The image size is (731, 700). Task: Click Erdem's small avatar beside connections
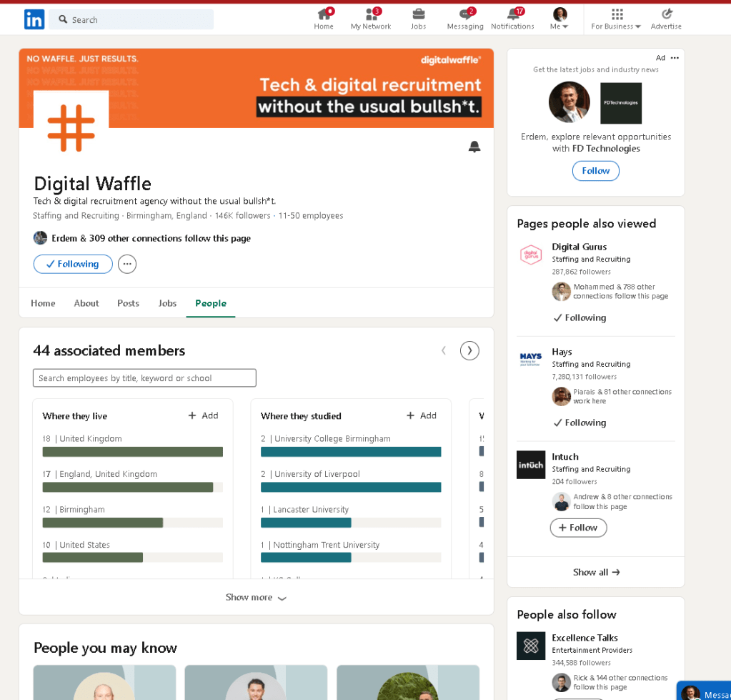(x=40, y=238)
